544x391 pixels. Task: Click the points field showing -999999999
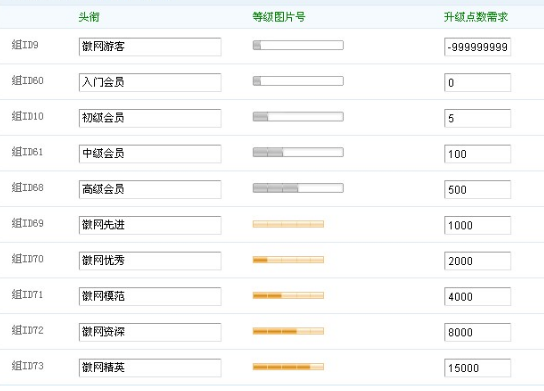[x=477, y=46]
